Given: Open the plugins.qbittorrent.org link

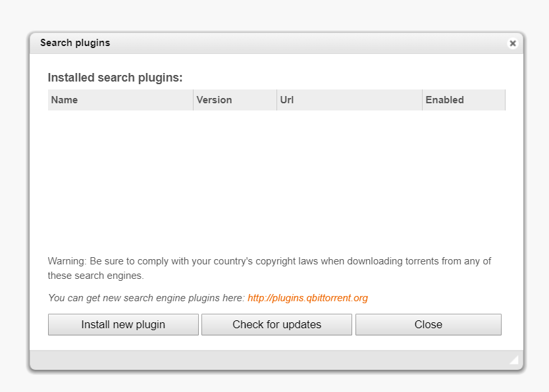Looking at the screenshot, I should [x=307, y=298].
